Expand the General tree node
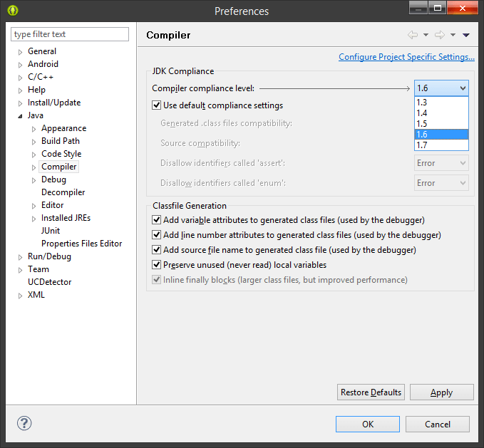484x448 pixels. (x=20, y=52)
